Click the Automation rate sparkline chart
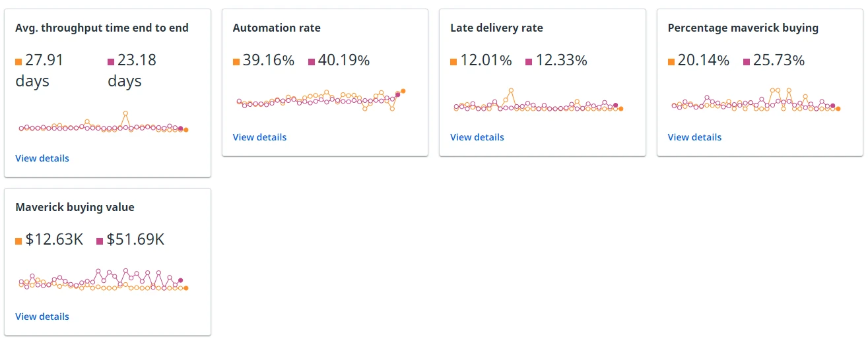This screenshot has width=868, height=362. pos(321,100)
